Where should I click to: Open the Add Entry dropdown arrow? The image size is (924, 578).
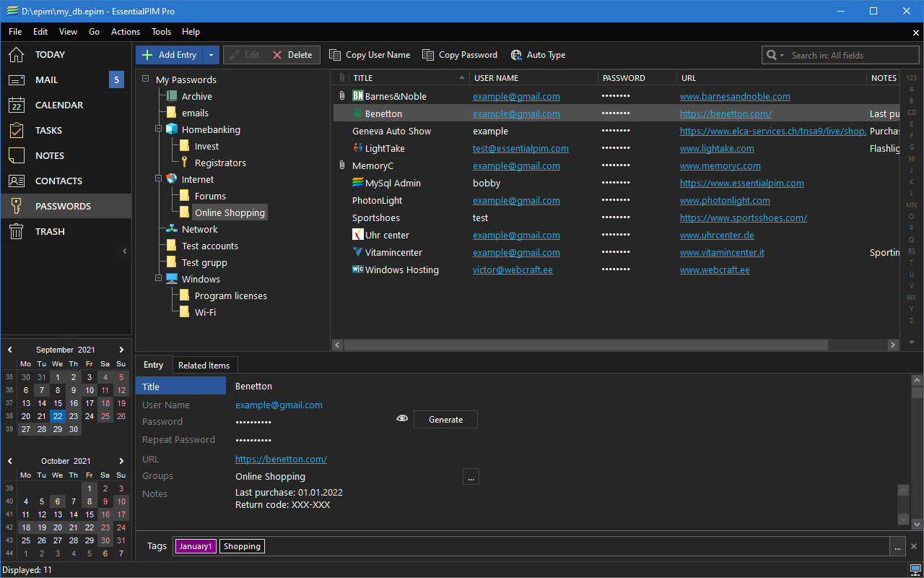(211, 55)
